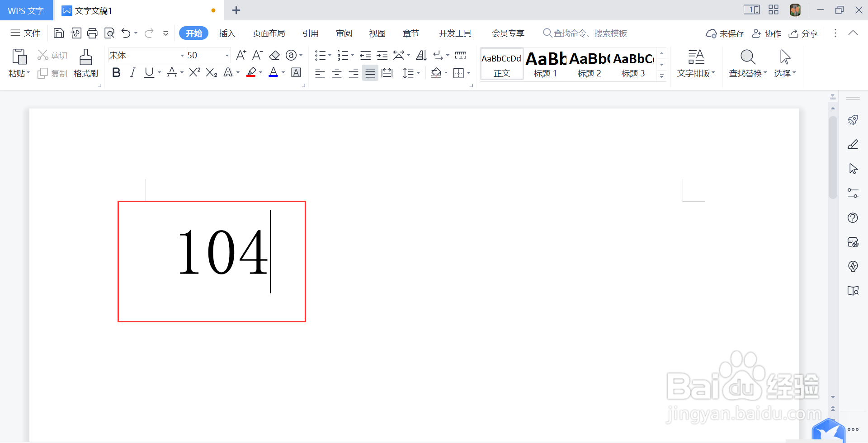
Task: Expand line spacing dropdown
Action: 419,73
